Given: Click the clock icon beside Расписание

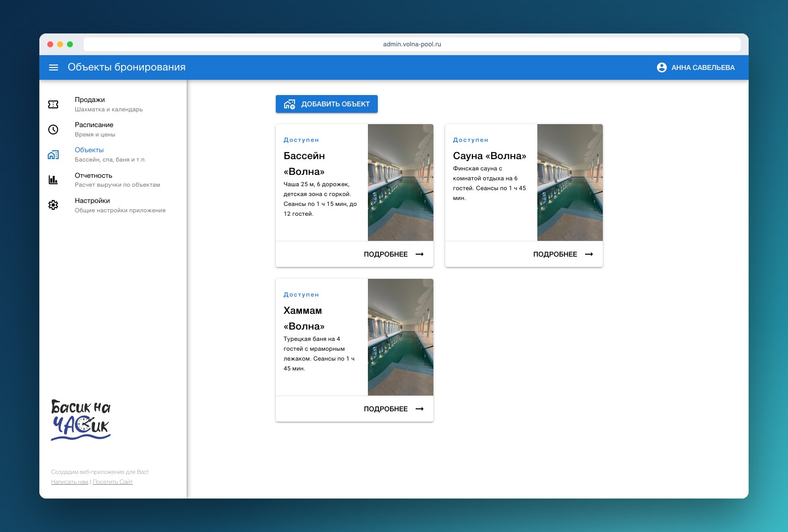Looking at the screenshot, I should (53, 130).
